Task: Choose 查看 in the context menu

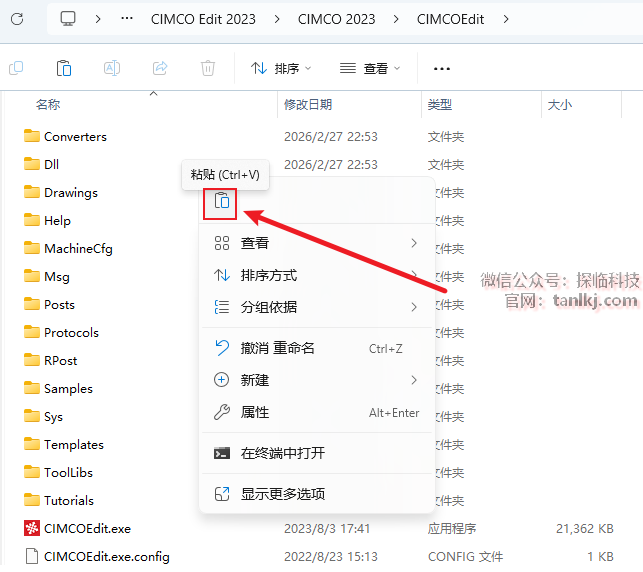Action: 317,243
